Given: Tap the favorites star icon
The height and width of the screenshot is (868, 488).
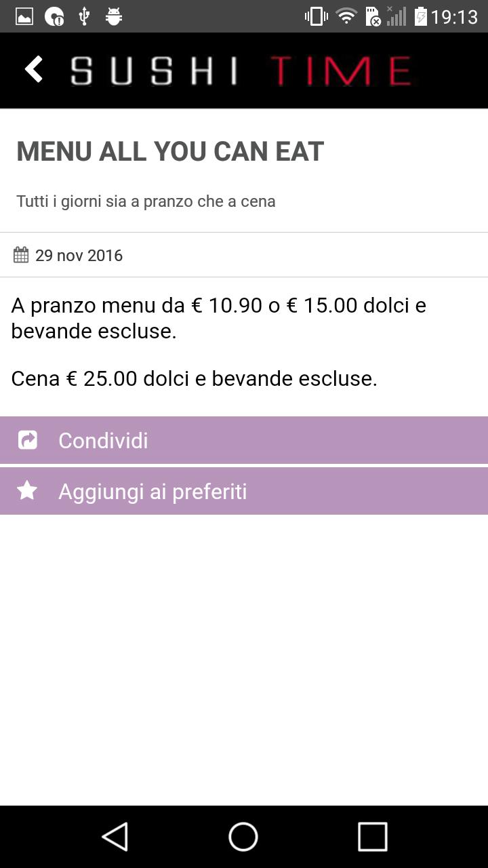Looking at the screenshot, I should coord(27,490).
